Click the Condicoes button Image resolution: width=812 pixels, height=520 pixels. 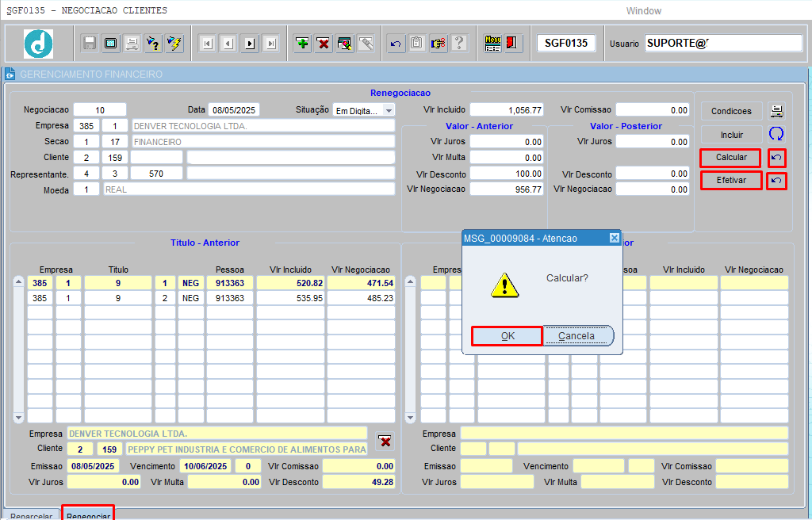pos(731,111)
